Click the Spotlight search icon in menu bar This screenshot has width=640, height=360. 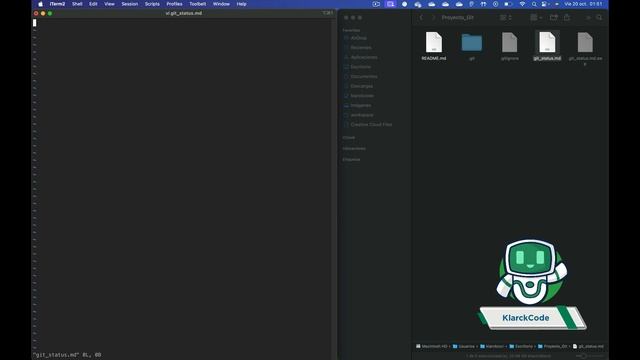click(x=534, y=4)
